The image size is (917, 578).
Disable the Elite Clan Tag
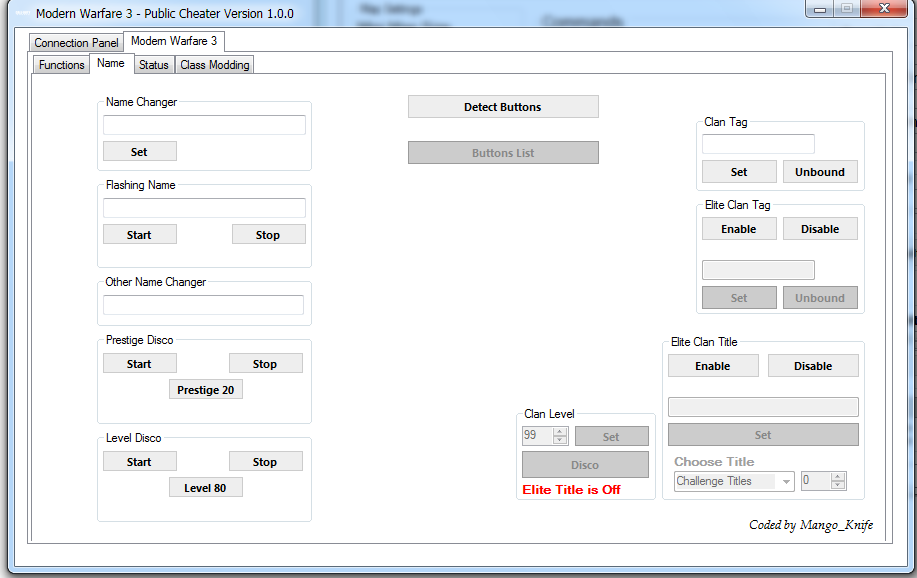820,229
